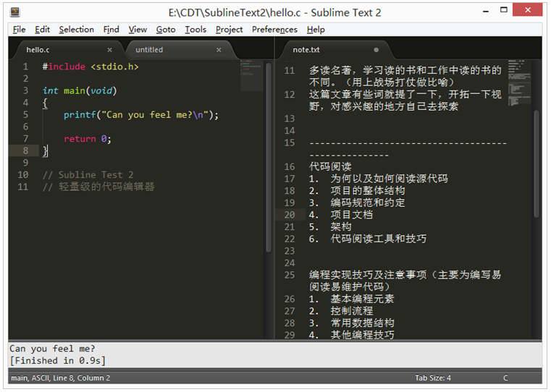The width and height of the screenshot is (551, 392).
Task: Click the '// 轻量级的代码编辑器' comment
Action: [98, 187]
